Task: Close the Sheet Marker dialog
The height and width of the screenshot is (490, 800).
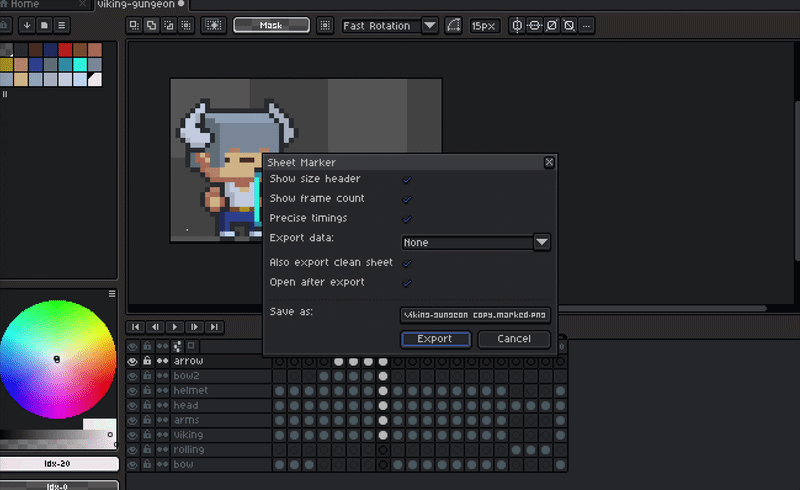Action: 549,162
